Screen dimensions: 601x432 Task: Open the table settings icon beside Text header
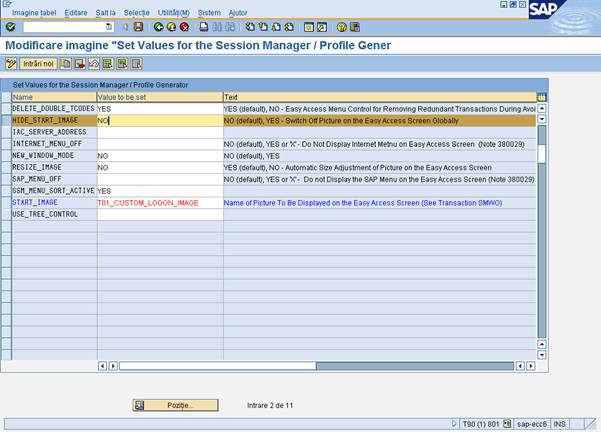pos(542,97)
